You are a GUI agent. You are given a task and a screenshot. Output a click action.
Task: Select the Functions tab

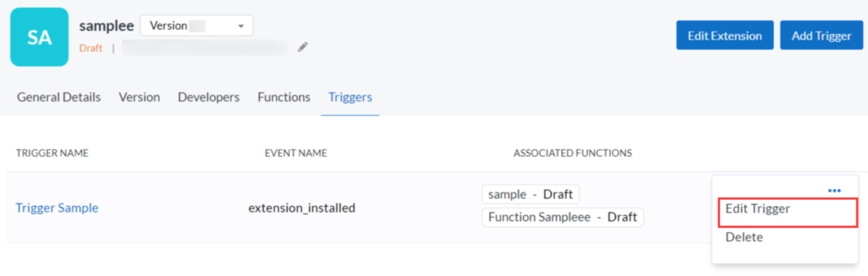(x=284, y=97)
